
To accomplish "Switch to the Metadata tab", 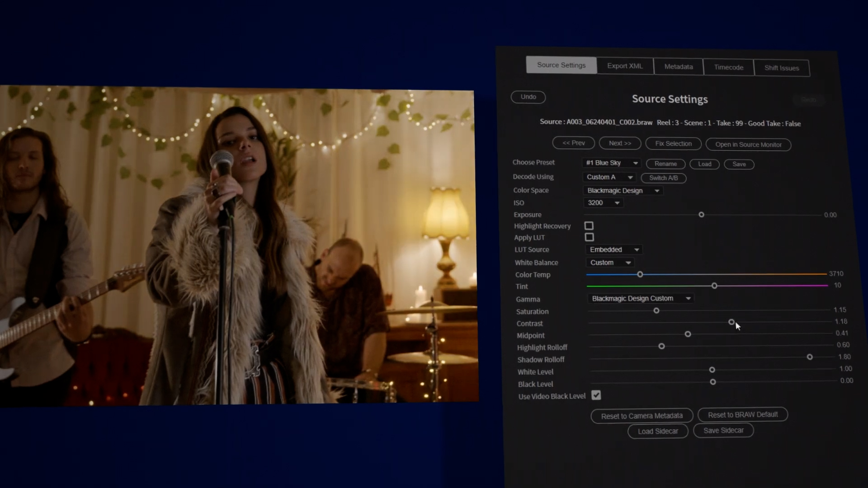I will [x=679, y=66].
